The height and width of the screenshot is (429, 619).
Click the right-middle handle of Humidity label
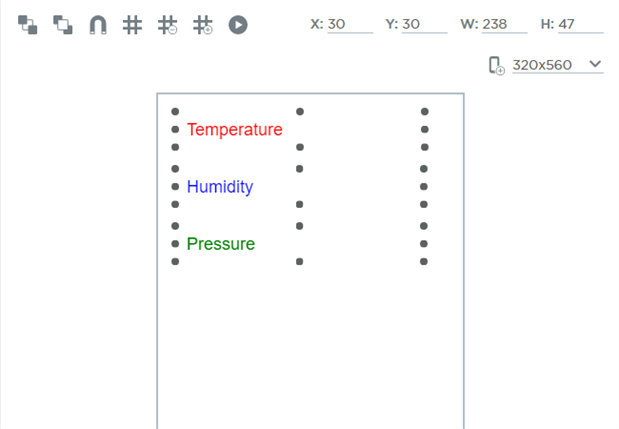(424, 187)
